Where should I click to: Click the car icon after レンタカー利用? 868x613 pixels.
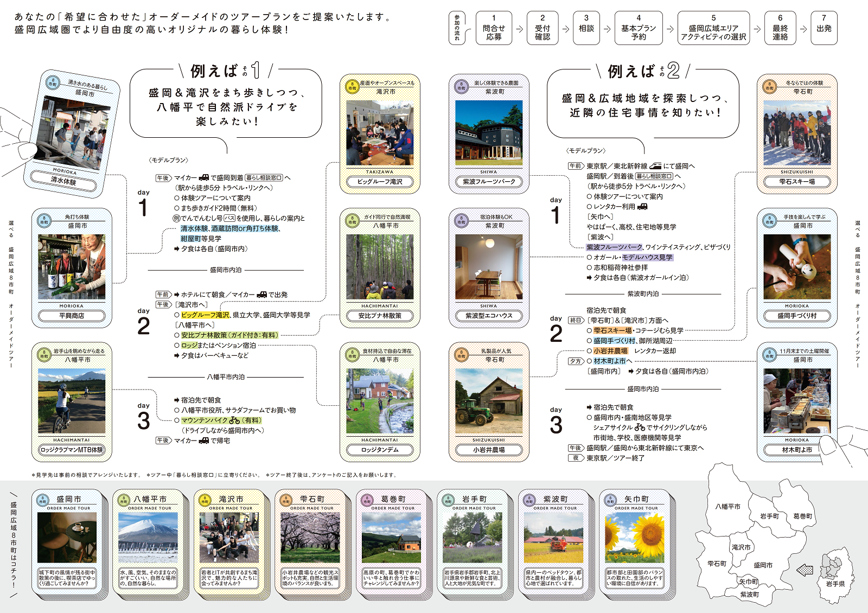click(x=642, y=206)
